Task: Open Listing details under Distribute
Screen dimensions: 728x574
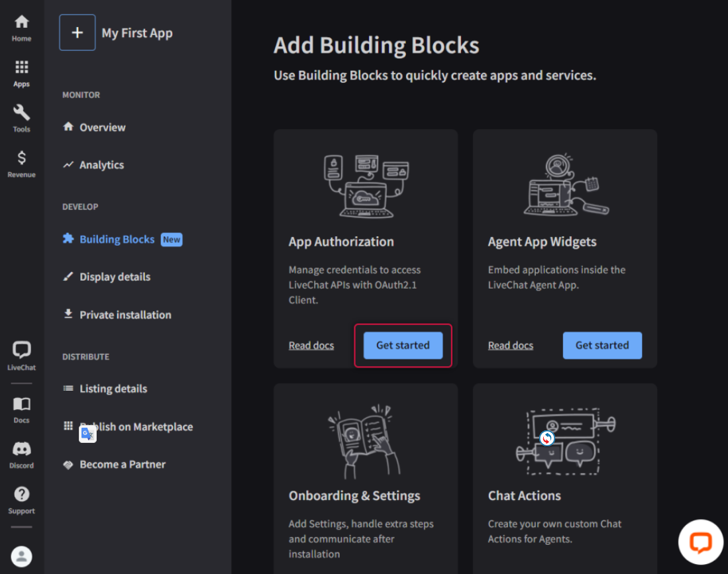Action: tap(113, 389)
